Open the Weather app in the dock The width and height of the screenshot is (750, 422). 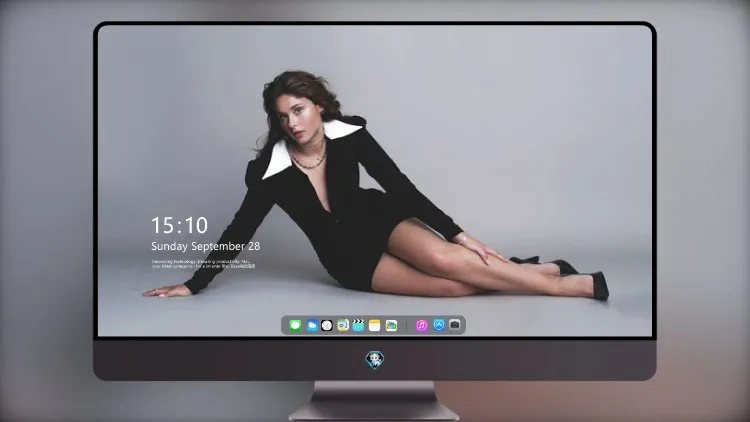pyautogui.click(x=311, y=325)
